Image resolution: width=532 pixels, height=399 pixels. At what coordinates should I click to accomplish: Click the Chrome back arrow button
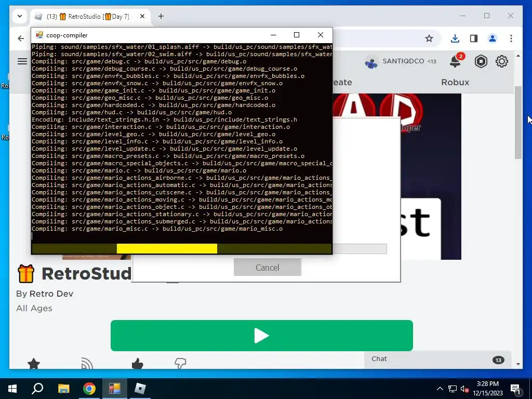point(21,38)
